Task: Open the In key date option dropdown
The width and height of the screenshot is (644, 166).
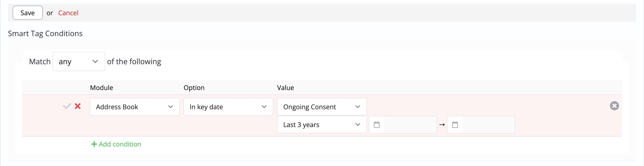Action: [x=228, y=107]
